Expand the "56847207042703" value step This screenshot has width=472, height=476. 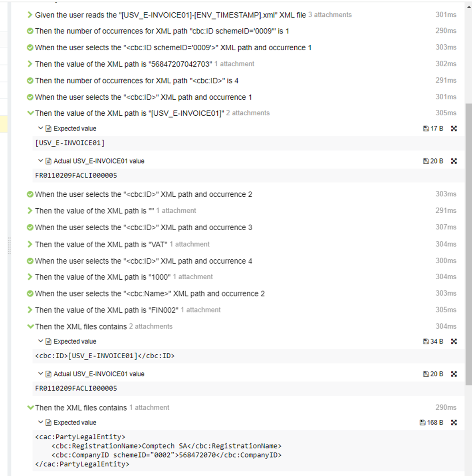[x=30, y=64]
